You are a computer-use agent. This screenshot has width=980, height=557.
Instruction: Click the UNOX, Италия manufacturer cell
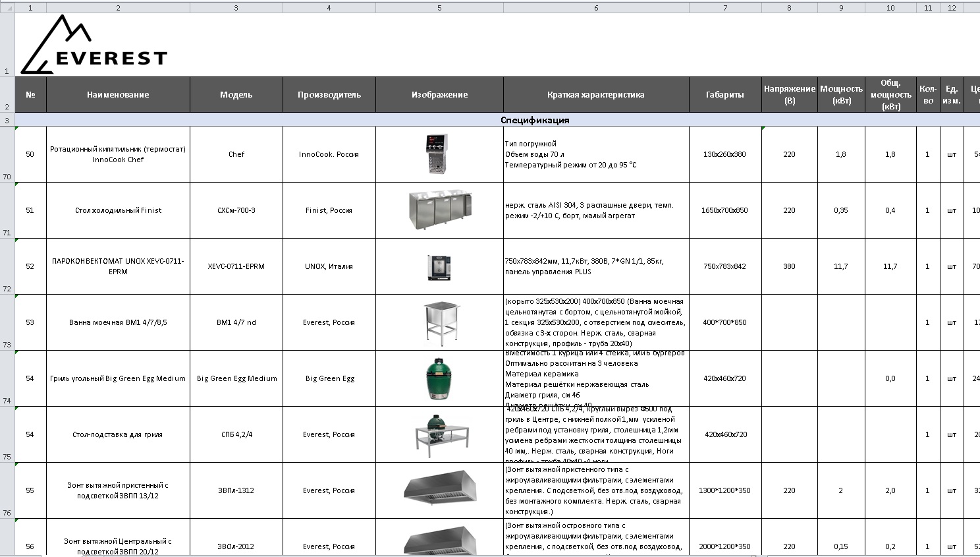[x=329, y=266]
